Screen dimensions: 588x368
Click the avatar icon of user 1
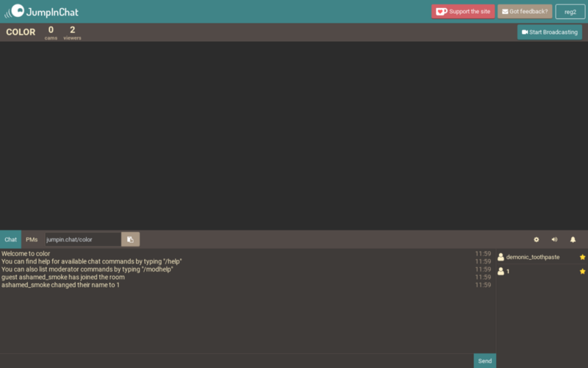pos(501,272)
